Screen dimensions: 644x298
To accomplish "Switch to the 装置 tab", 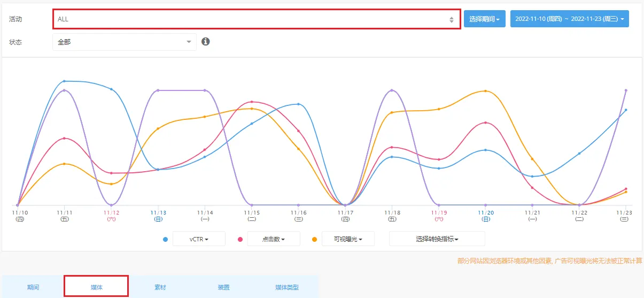I will point(223,287).
